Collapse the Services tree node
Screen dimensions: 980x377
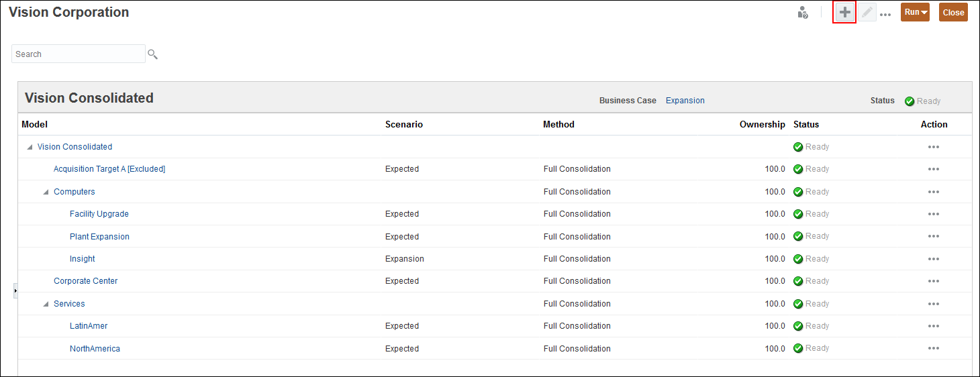tap(46, 305)
